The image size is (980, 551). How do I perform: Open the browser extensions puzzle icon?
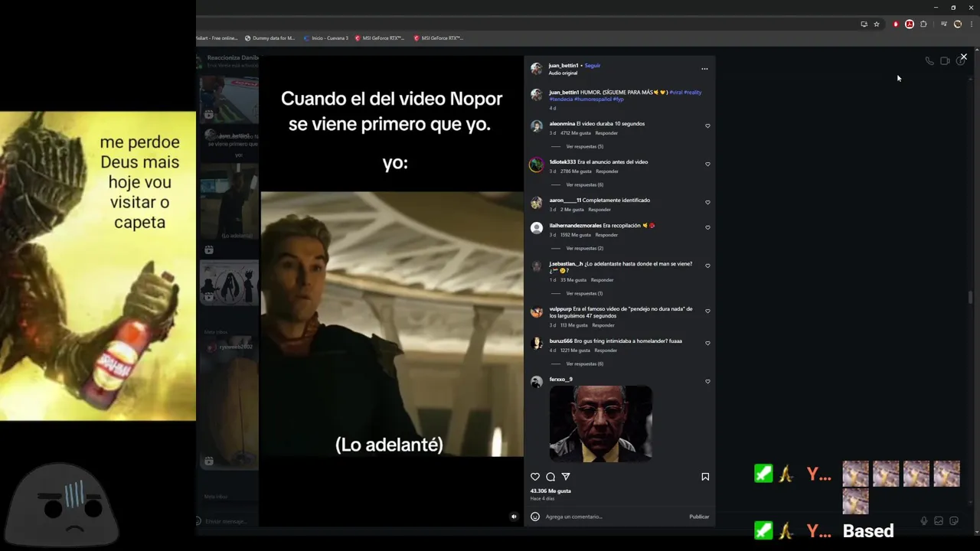click(x=923, y=24)
